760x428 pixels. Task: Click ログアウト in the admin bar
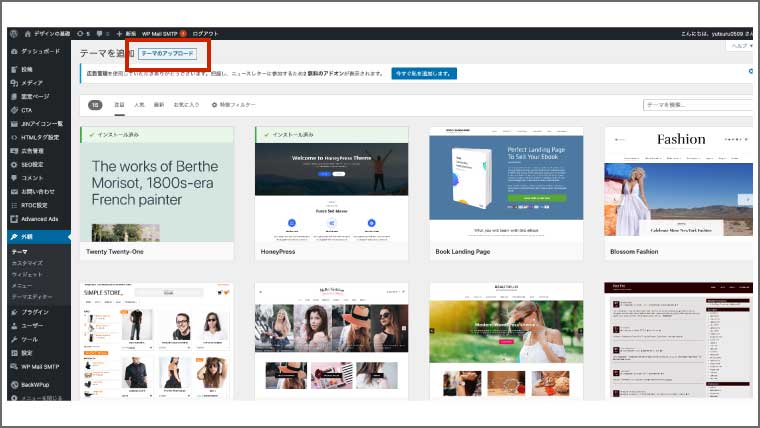coord(205,33)
